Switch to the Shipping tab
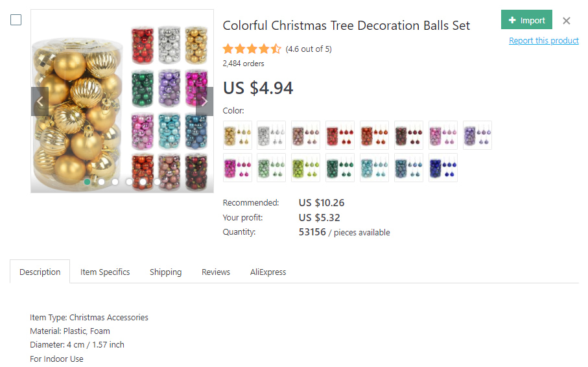The height and width of the screenshot is (367, 588). click(x=165, y=272)
